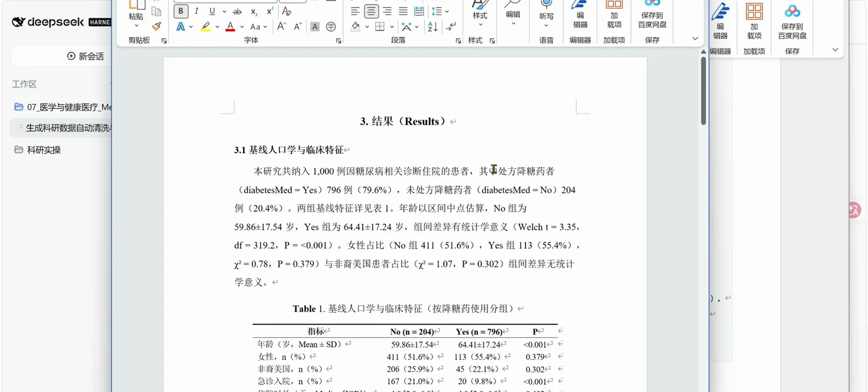Open the Paragraph dialog launcher

tap(458, 41)
